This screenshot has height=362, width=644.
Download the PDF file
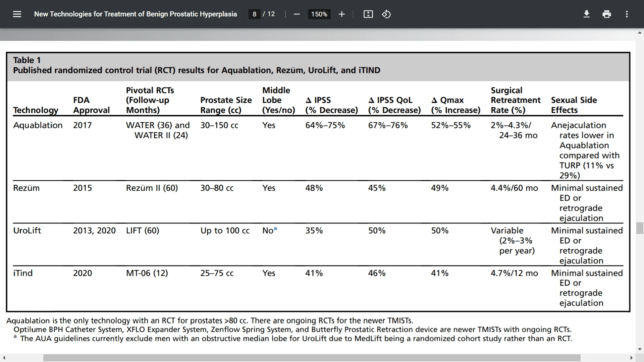click(587, 14)
